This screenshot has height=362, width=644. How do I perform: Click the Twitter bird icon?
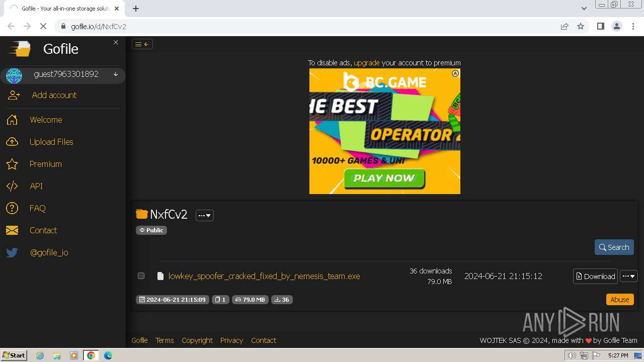12,252
